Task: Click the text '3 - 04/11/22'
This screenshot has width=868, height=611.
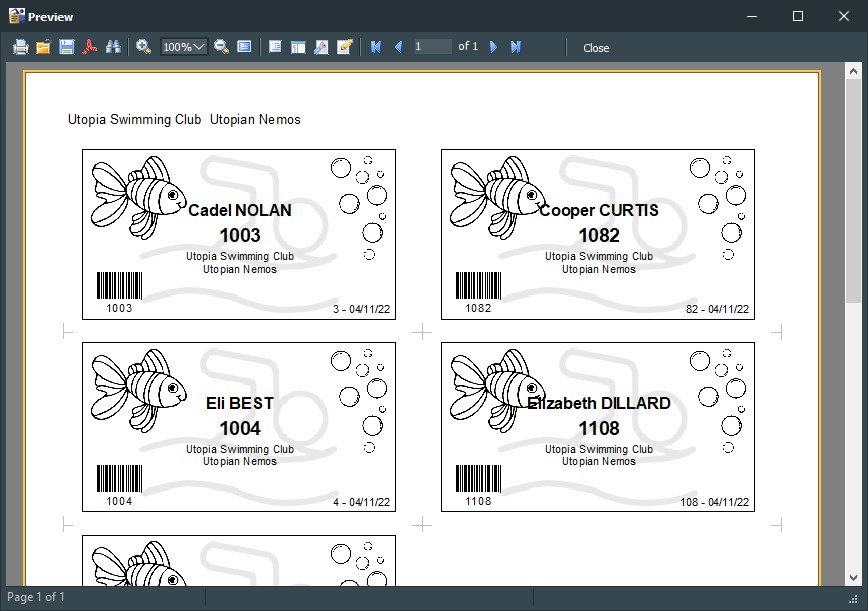Action: [x=361, y=309]
